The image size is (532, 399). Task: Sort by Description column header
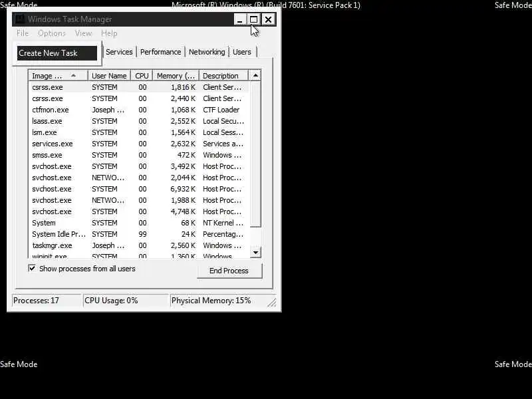click(223, 76)
